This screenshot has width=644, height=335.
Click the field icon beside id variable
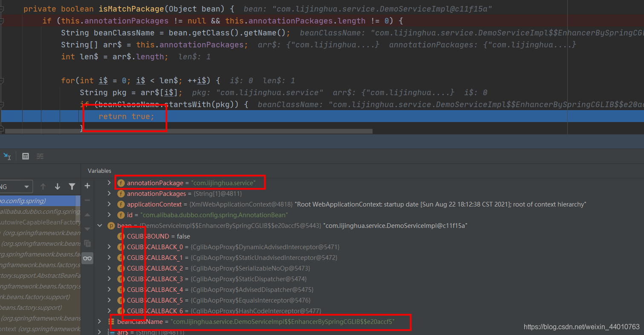tap(121, 215)
